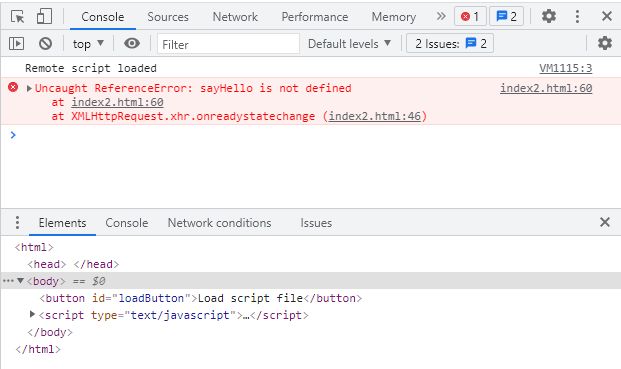This screenshot has height=369, width=621.
Task: Click 'sayHello is not defined' error text
Action: coord(276,88)
